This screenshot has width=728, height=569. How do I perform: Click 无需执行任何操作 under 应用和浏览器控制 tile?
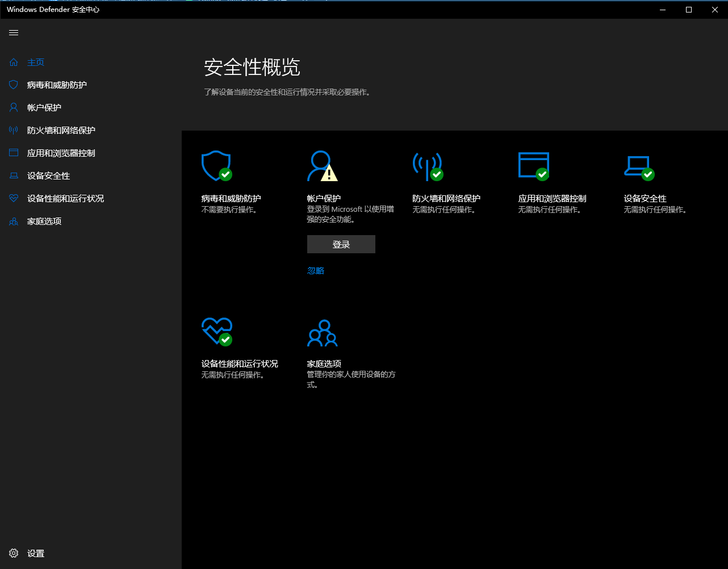550,210
